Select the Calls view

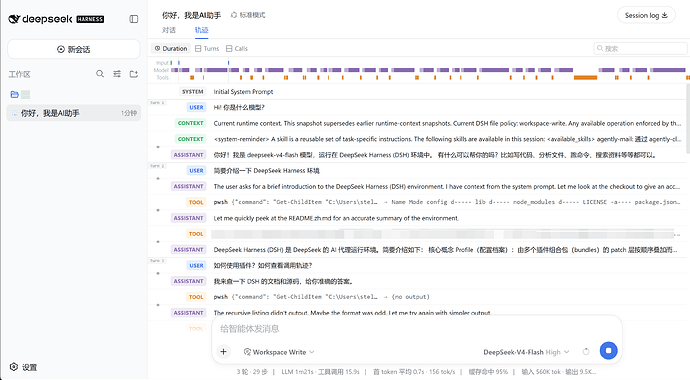(x=237, y=48)
